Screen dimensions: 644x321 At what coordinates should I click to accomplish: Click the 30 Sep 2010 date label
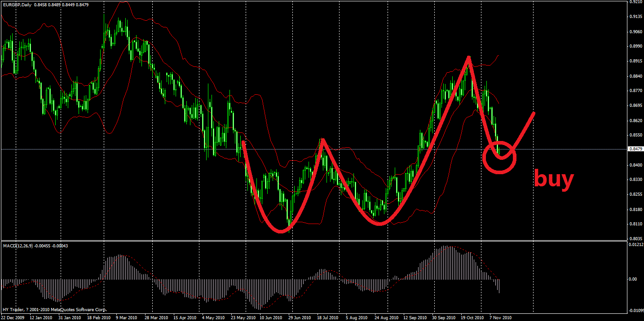point(444,317)
